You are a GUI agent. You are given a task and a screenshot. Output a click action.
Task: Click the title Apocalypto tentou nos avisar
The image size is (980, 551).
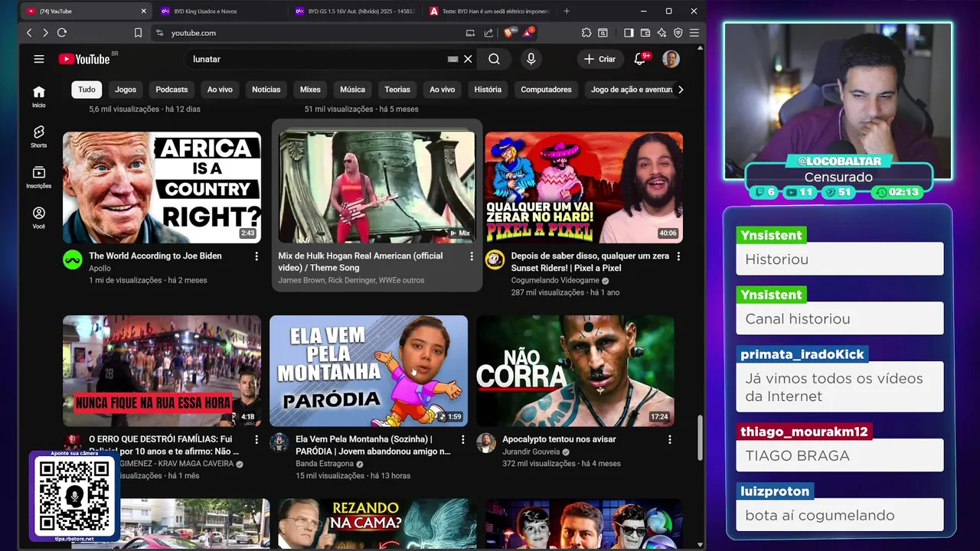pos(559,439)
